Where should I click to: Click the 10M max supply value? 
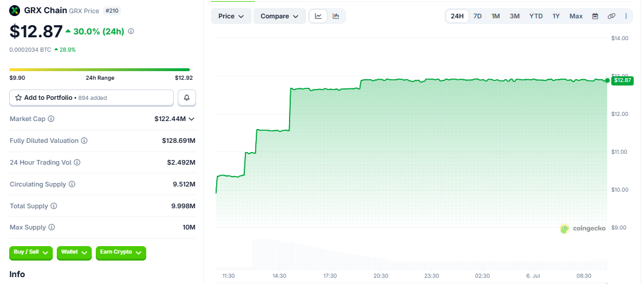[x=189, y=227]
